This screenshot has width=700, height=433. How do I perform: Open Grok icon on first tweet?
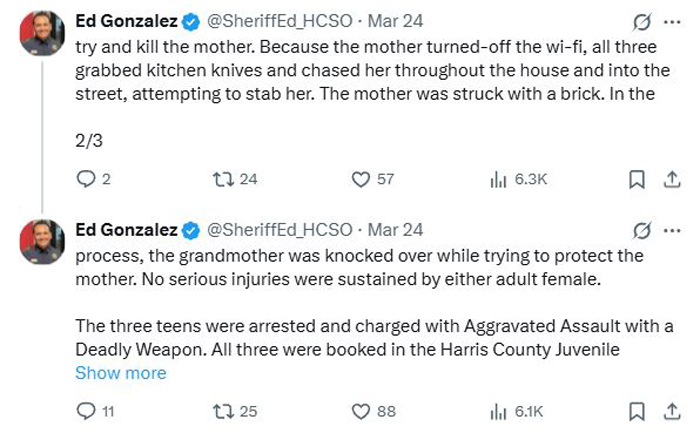[x=642, y=22]
